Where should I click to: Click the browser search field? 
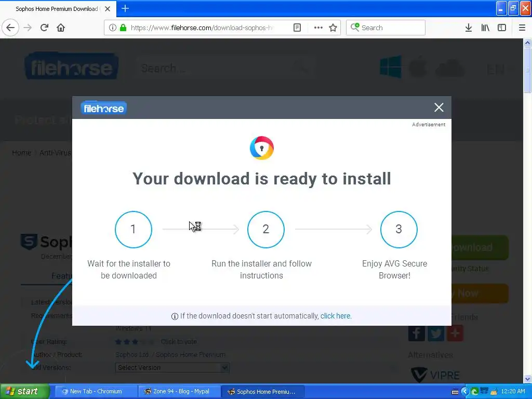click(x=386, y=28)
